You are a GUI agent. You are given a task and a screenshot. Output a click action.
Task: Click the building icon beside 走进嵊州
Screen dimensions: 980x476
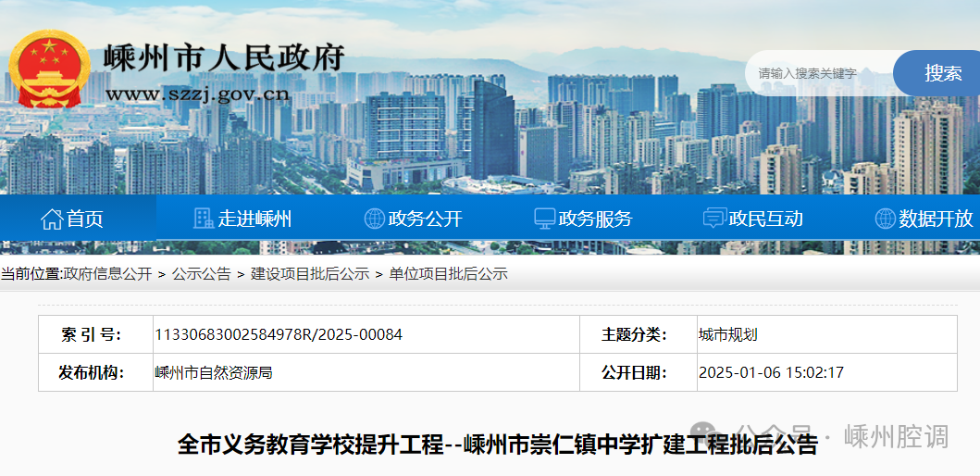pyautogui.click(x=203, y=219)
